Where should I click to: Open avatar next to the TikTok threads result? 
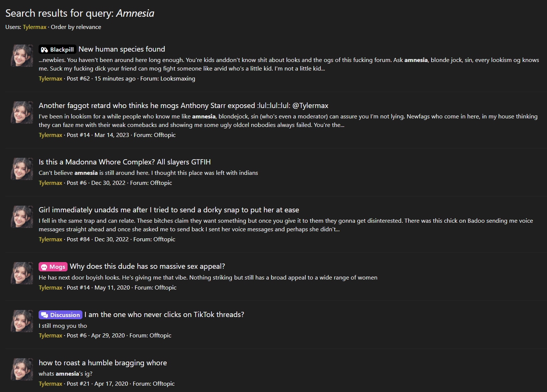pyautogui.click(x=22, y=321)
